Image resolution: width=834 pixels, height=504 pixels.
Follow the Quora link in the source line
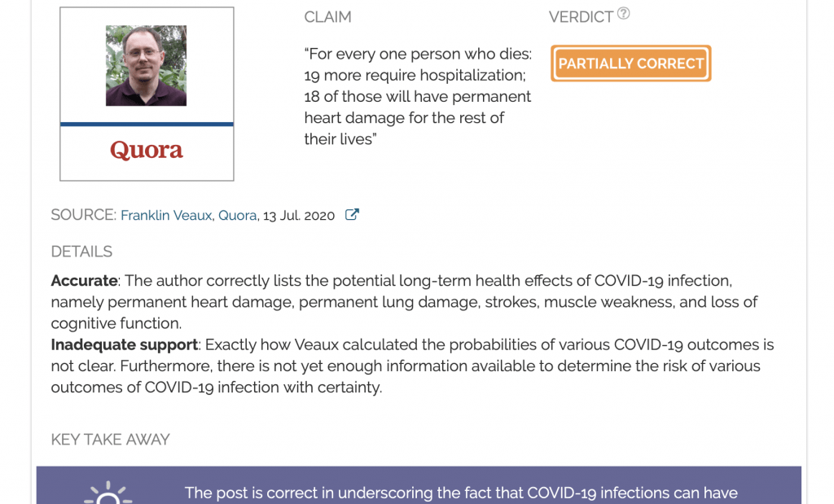(237, 216)
